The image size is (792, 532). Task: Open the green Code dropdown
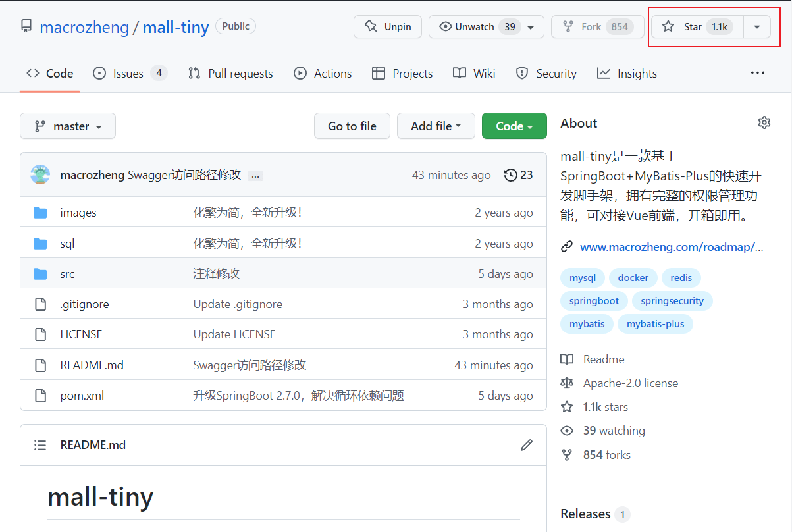(514, 126)
